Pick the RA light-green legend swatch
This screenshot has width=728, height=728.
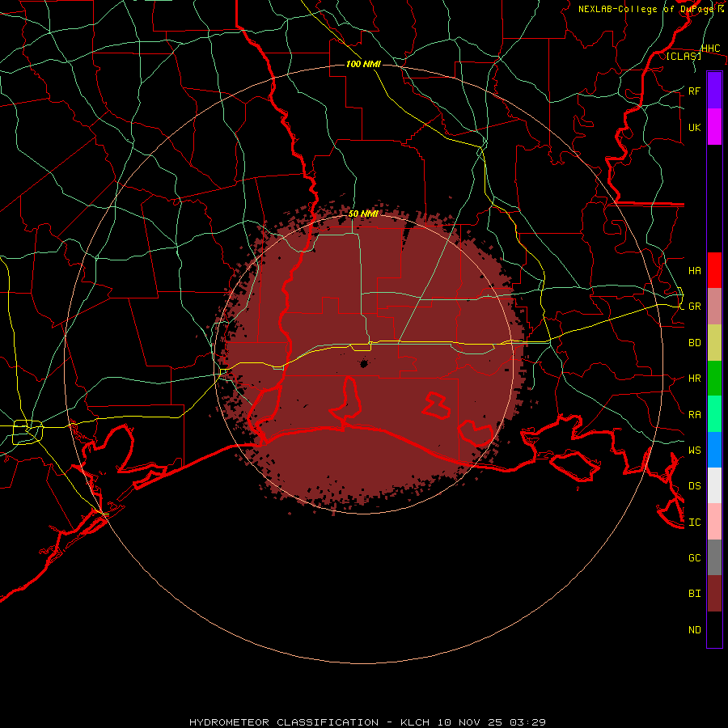click(714, 414)
